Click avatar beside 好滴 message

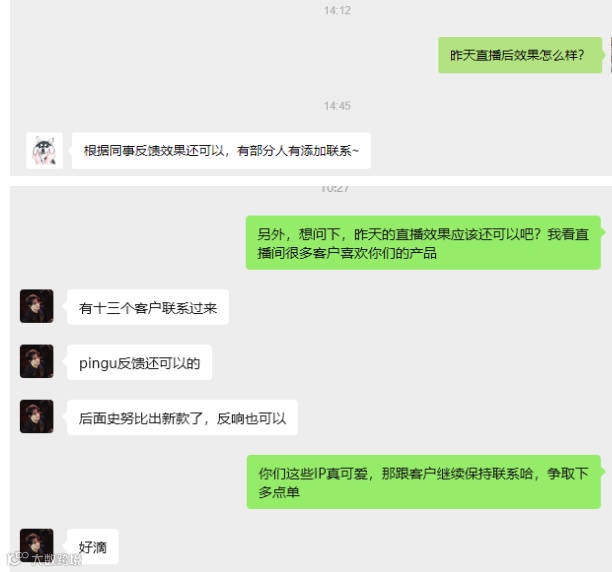click(x=37, y=545)
